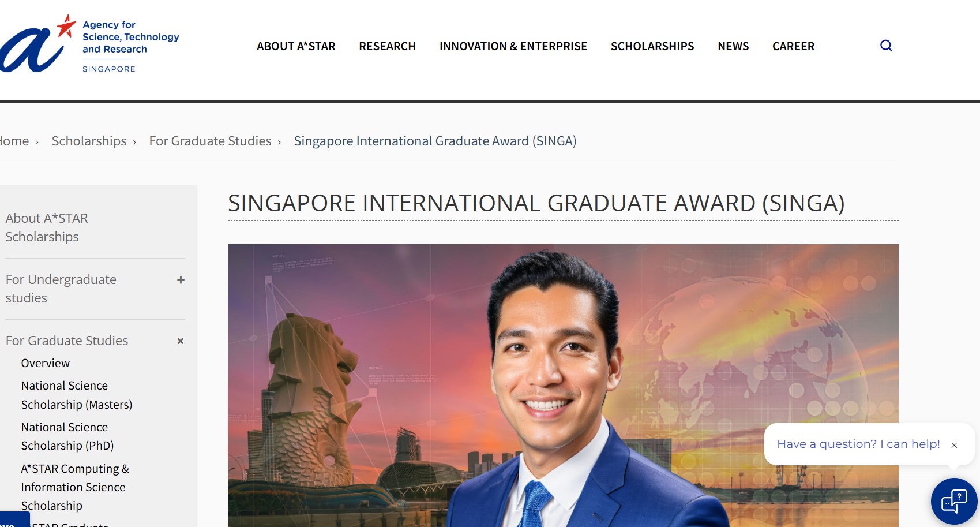Select National Science Scholarship (PhD)
This screenshot has width=980, height=527.
(67, 436)
